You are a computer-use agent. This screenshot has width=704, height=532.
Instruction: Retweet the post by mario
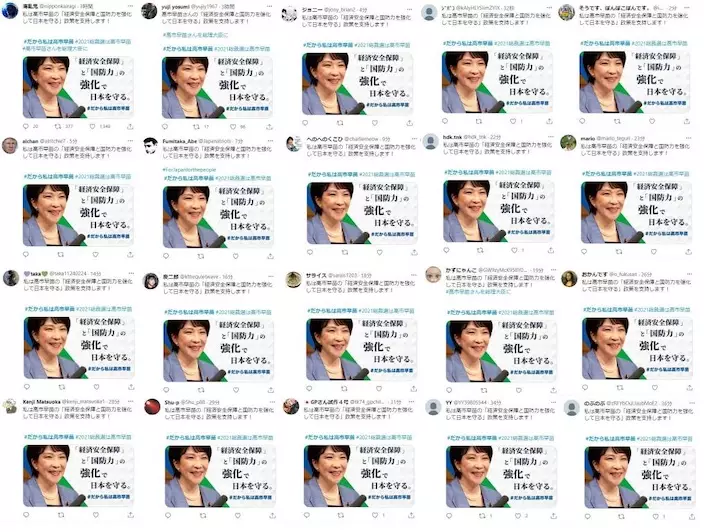click(x=619, y=252)
